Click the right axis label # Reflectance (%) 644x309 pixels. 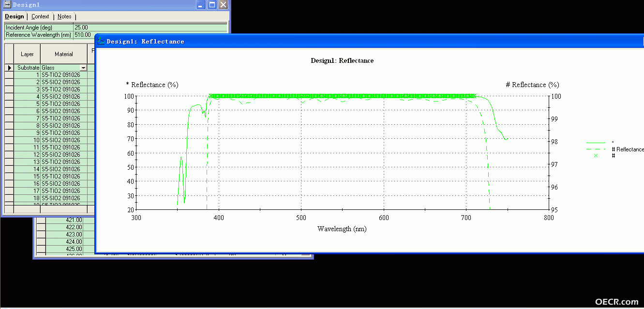532,85
